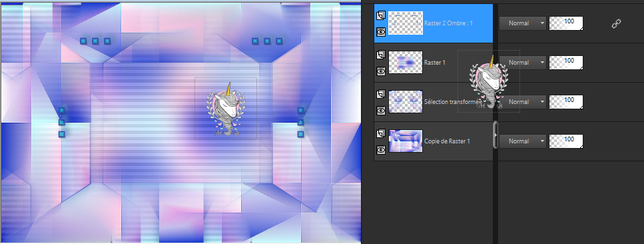644x244 pixels.
Task: Select the Copie de Raster 1 layer name
Action: pos(447,141)
